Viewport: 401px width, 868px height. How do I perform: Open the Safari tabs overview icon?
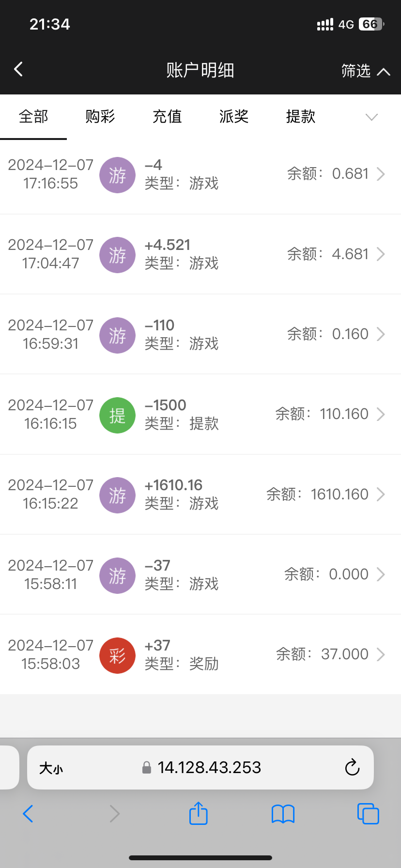tap(368, 814)
